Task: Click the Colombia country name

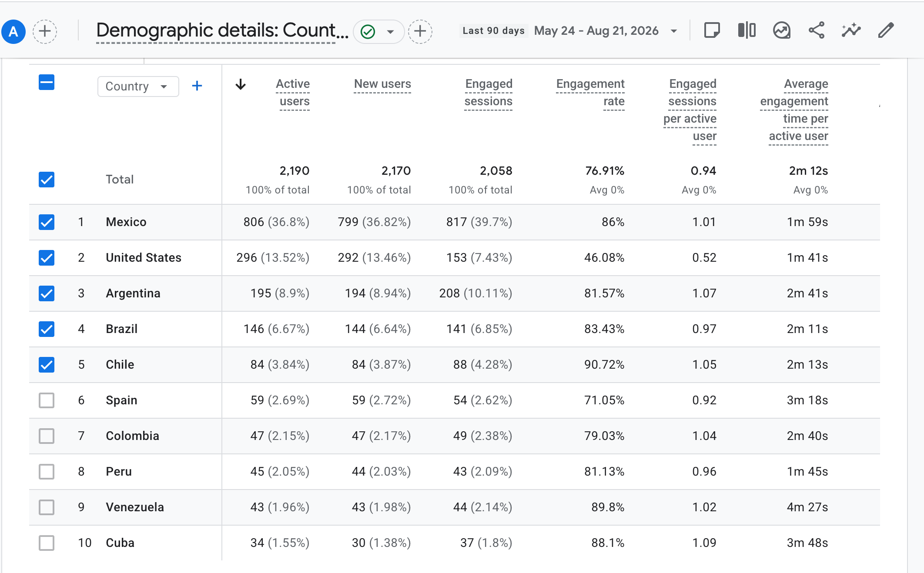Action: [133, 436]
